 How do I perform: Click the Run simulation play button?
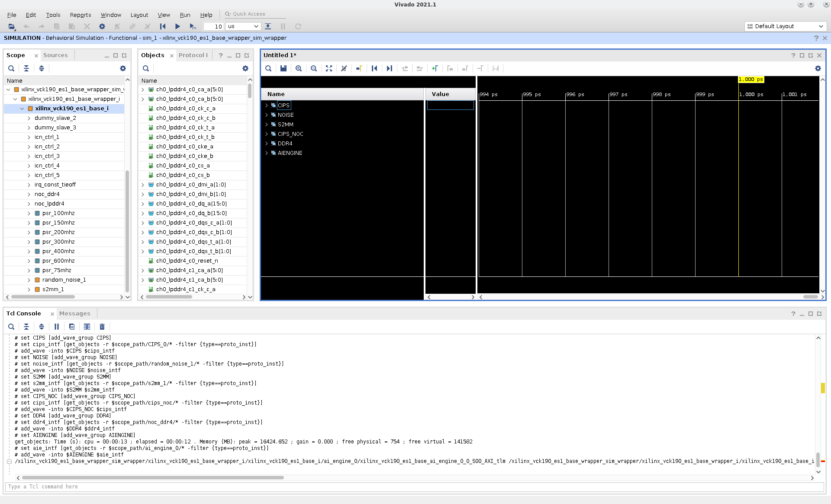pos(178,27)
